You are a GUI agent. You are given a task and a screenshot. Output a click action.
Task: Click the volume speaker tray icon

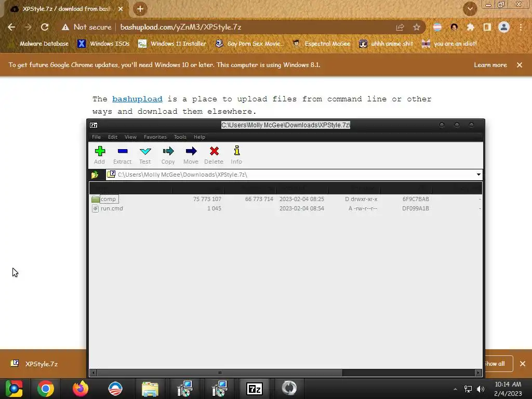coord(481,389)
